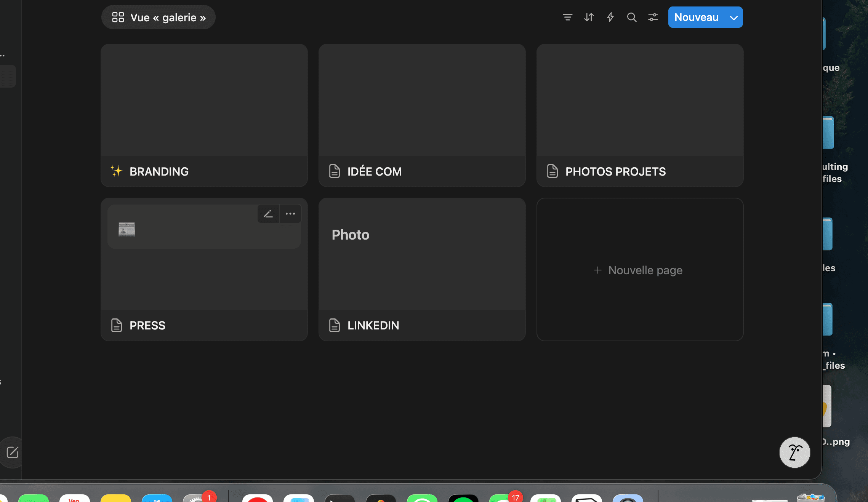This screenshot has width=868, height=502.
Task: Click the edit pencil icon on PRESS card
Action: [x=268, y=214]
